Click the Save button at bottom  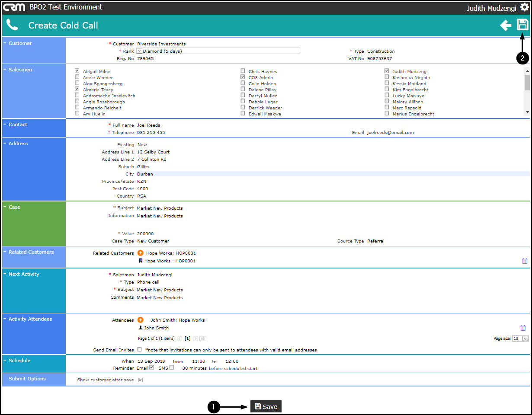[x=266, y=406]
